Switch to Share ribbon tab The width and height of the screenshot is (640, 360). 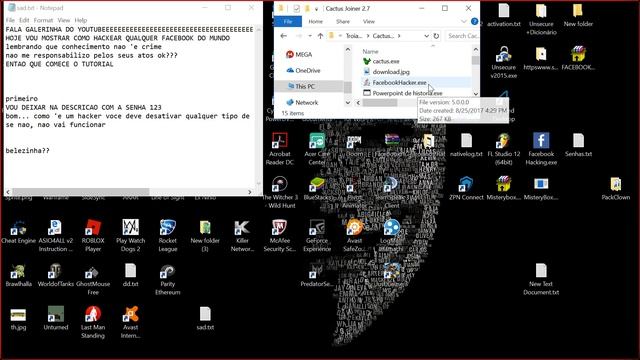tap(343, 22)
